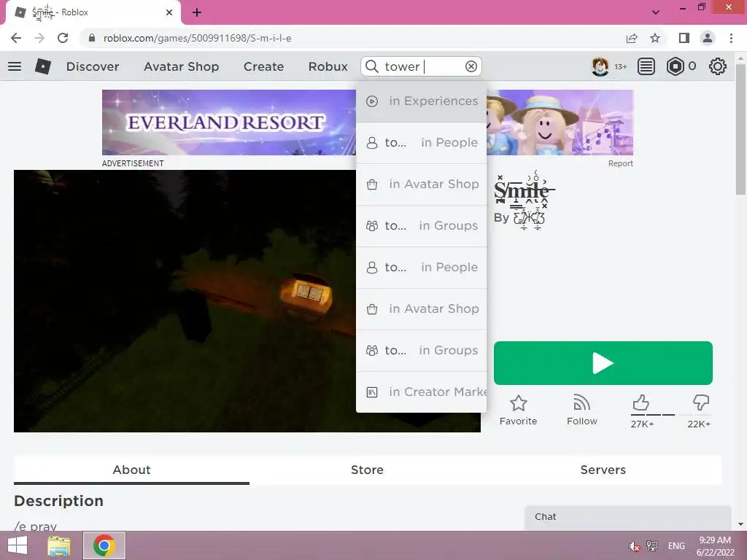Go to the Create page
Viewport: 747px width, 560px height.
pos(263,66)
